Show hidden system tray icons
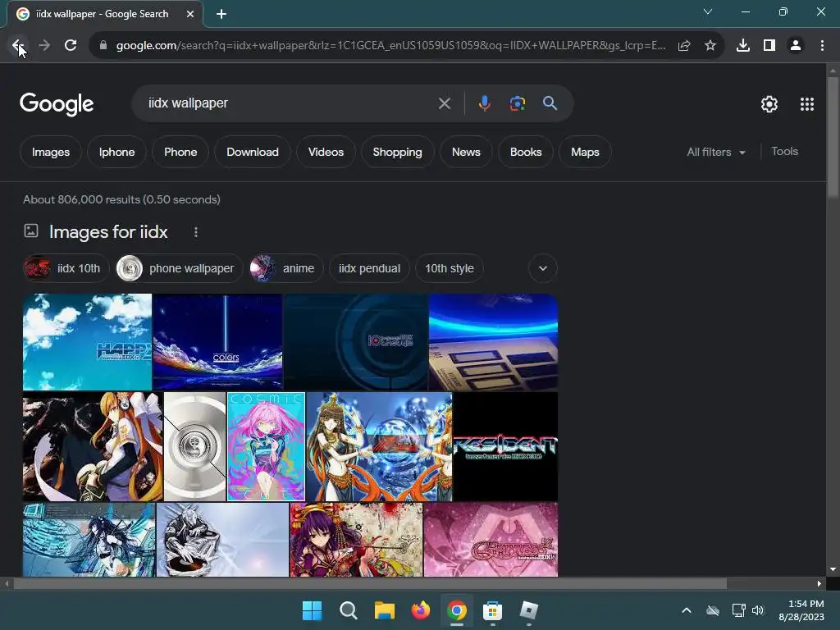840x630 pixels. (687, 610)
